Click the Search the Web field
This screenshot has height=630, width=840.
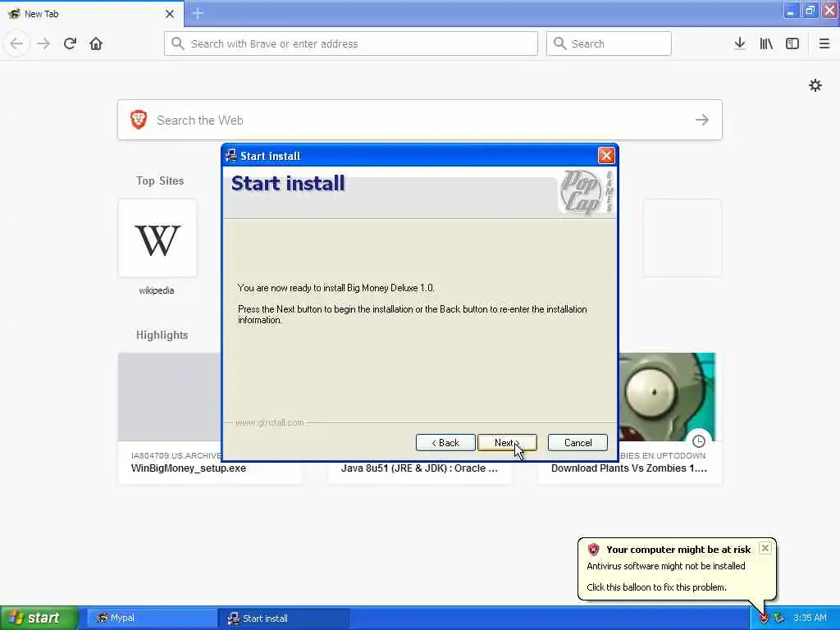coord(420,120)
